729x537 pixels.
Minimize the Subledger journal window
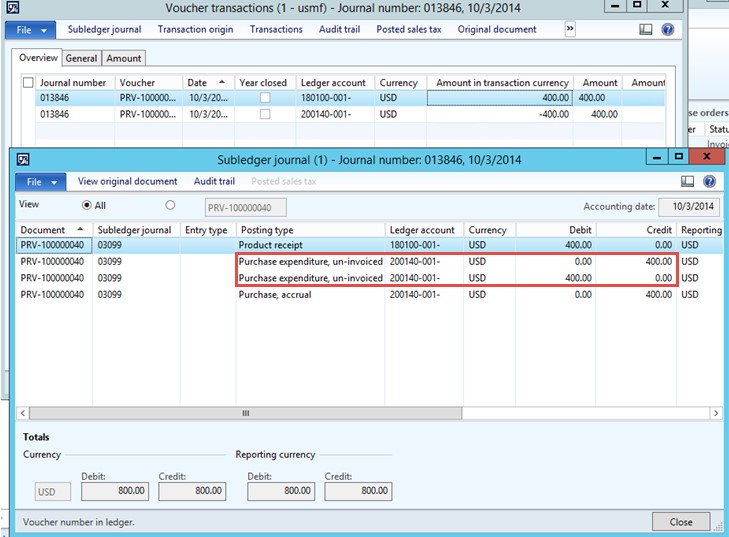click(657, 157)
